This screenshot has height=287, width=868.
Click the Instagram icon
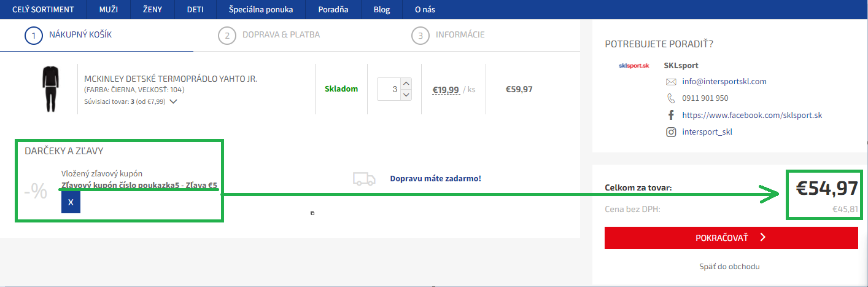[671, 132]
